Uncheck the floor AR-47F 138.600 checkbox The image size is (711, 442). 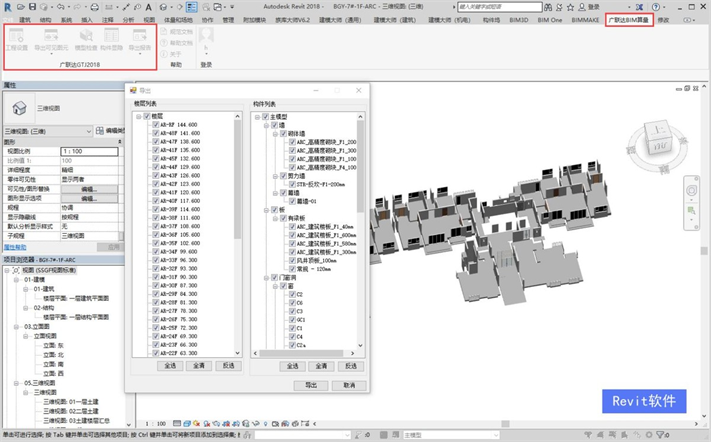[x=156, y=142]
